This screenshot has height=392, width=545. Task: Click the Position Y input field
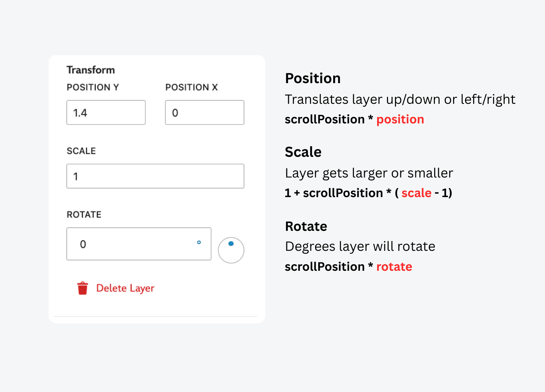click(x=106, y=113)
